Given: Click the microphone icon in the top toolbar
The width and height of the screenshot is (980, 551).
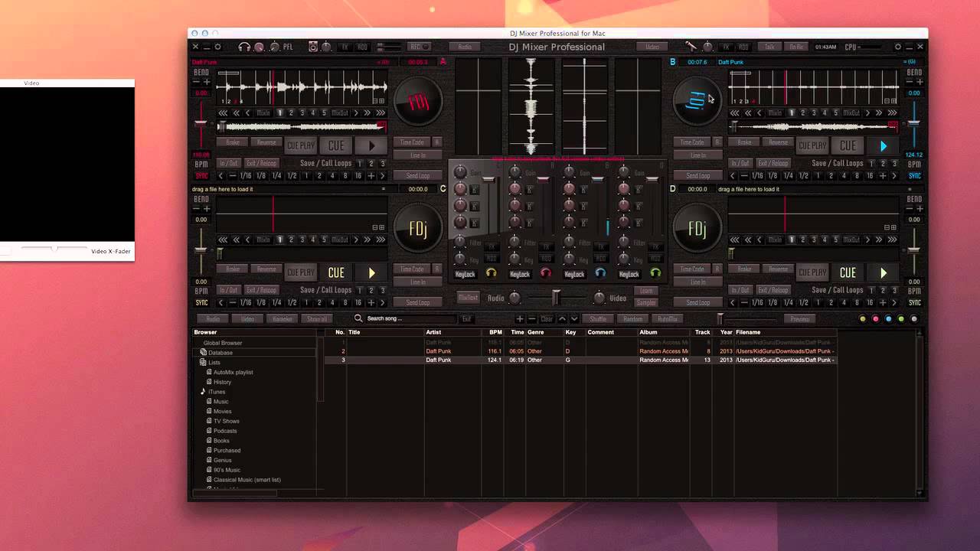Looking at the screenshot, I should coord(690,47).
